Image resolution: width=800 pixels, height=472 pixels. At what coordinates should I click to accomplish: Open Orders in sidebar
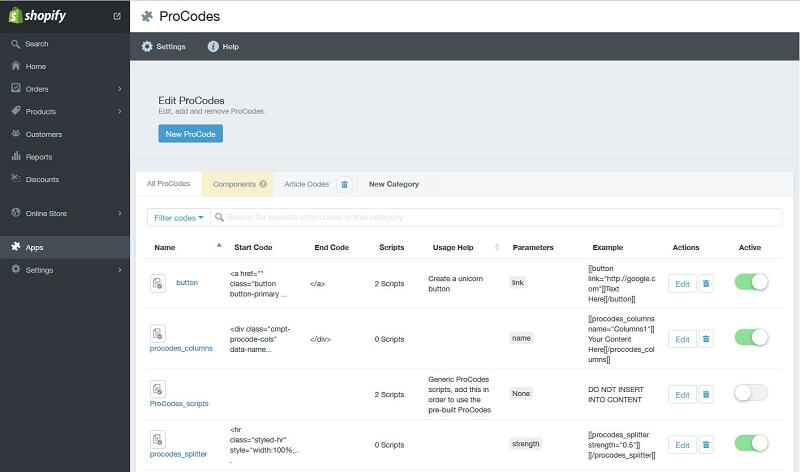coord(37,89)
